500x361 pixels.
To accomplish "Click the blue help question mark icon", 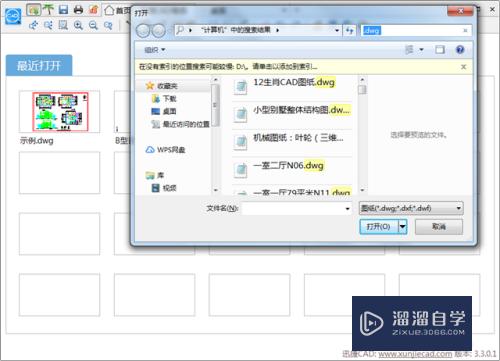I will 460,50.
